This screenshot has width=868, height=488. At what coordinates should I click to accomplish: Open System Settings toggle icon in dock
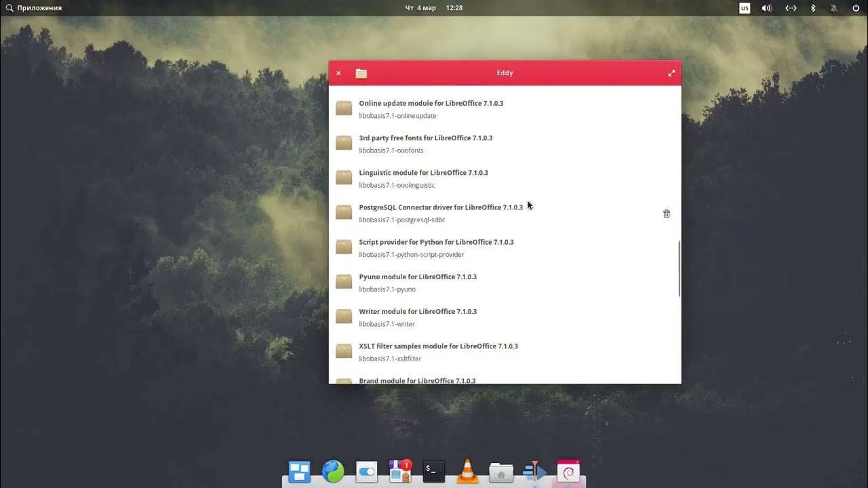366,471
